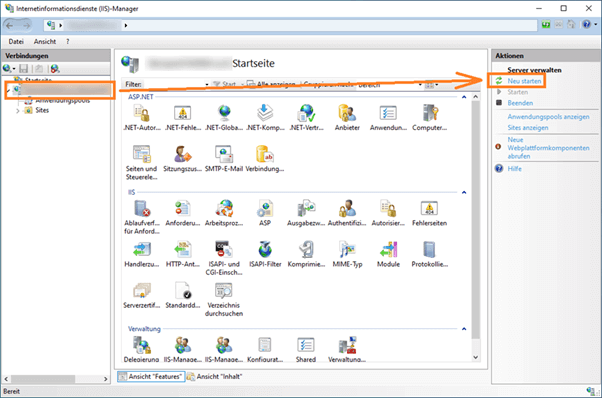
Task: Open Anforderungsfilterung feature
Action: tap(183, 213)
